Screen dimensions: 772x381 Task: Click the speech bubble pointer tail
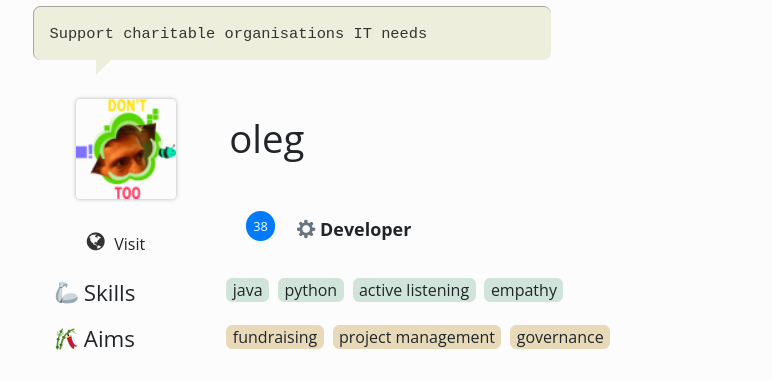[x=102, y=66]
